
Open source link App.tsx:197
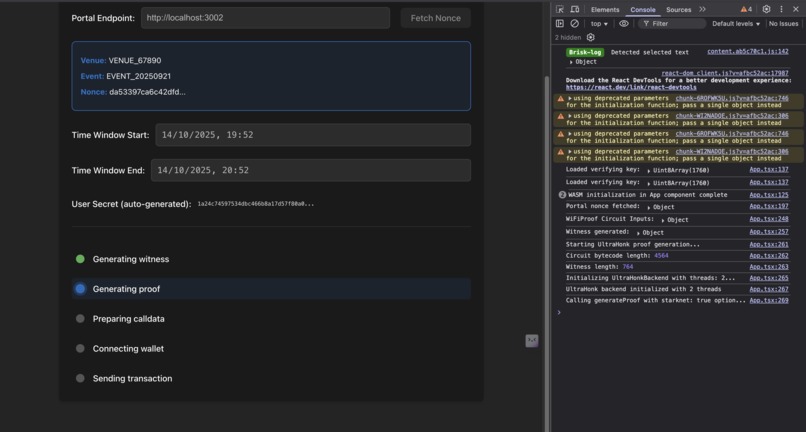coord(768,206)
